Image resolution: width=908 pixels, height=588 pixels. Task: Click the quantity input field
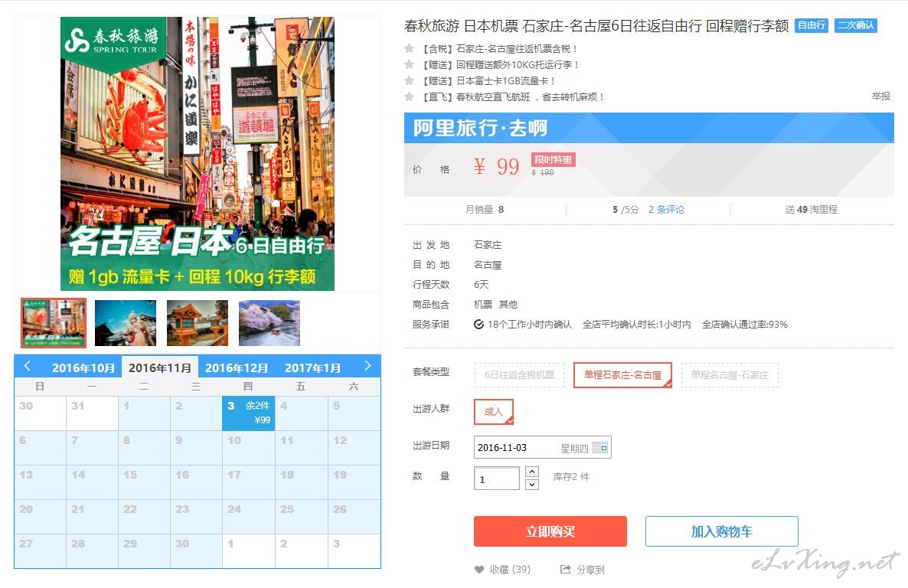pyautogui.click(x=497, y=479)
